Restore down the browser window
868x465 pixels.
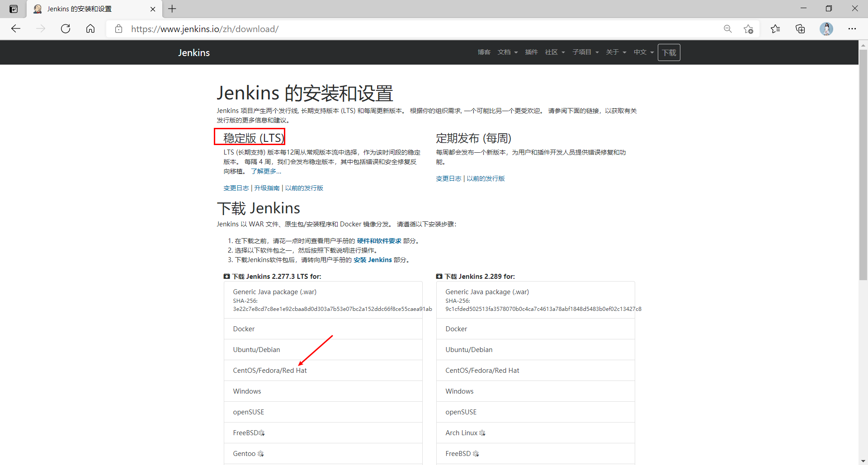click(x=829, y=9)
